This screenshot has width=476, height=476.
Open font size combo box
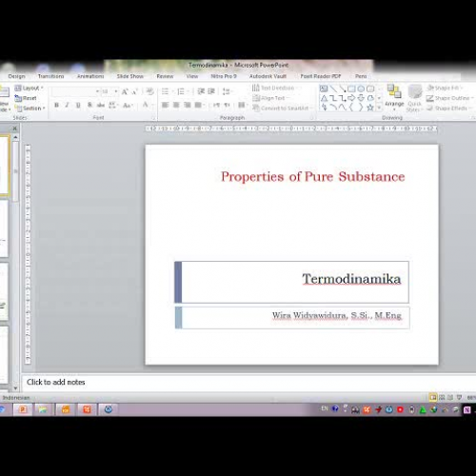pyautogui.click(x=109, y=91)
